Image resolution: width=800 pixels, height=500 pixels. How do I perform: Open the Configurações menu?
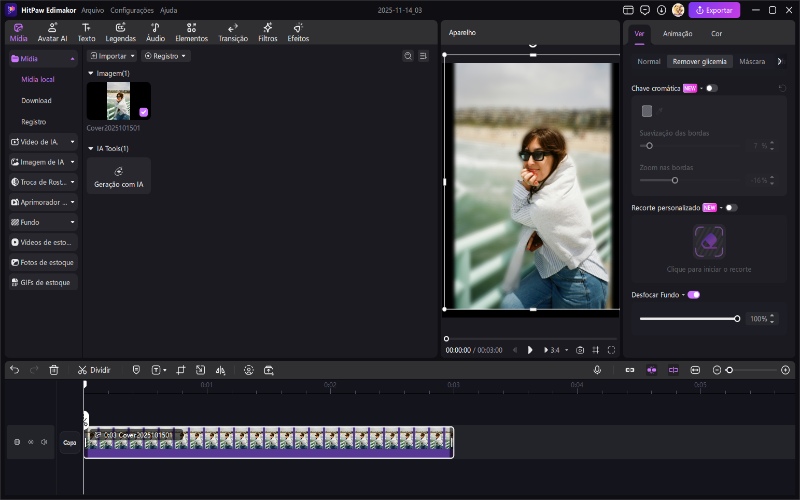point(132,10)
